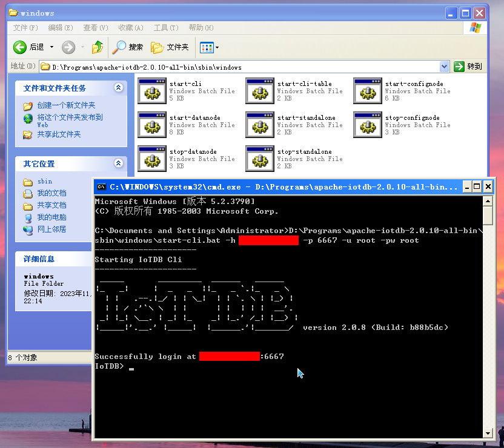This screenshot has width=504, height=448.
Task: Close the cmd.exe window
Action: [x=488, y=186]
